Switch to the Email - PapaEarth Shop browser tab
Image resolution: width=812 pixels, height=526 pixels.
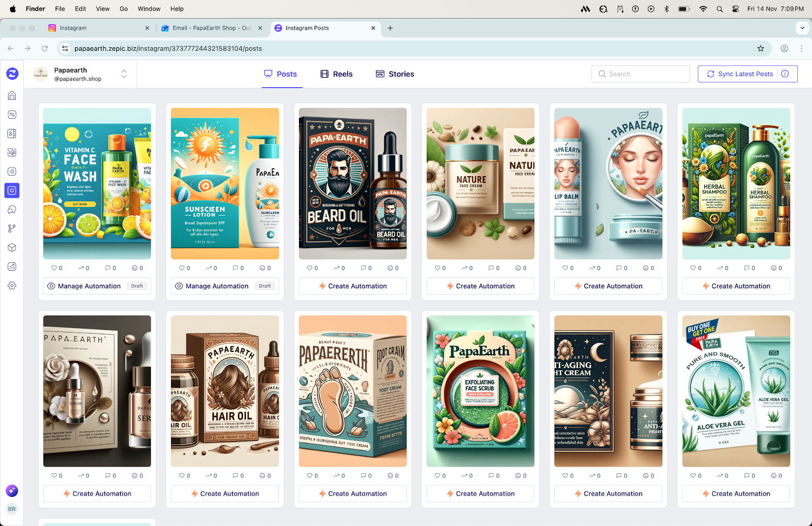point(212,28)
